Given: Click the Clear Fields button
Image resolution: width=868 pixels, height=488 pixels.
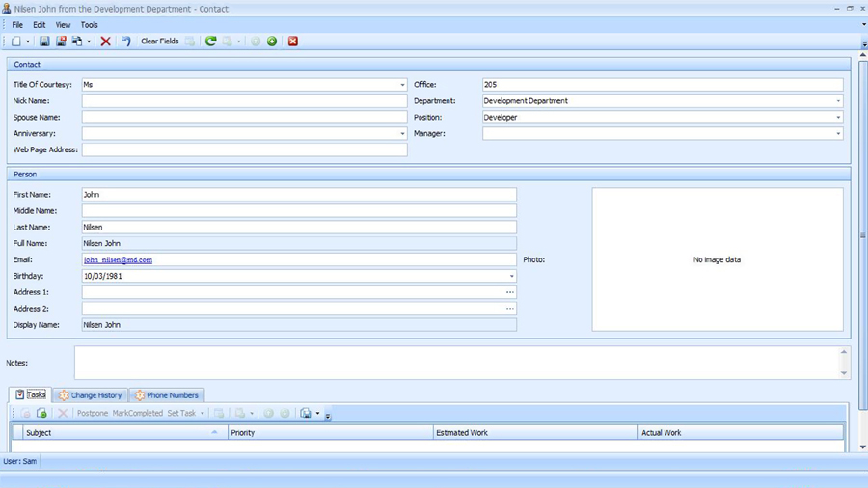Looking at the screenshot, I should coord(160,41).
